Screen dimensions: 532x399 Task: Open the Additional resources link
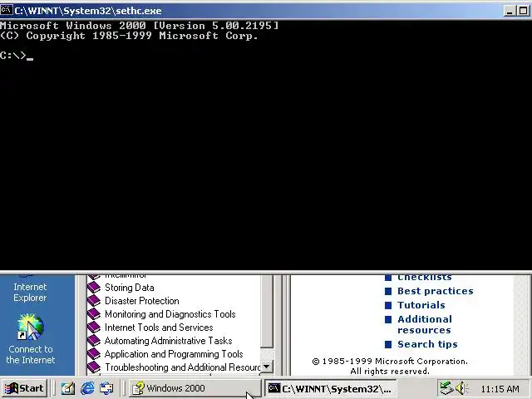425,325
